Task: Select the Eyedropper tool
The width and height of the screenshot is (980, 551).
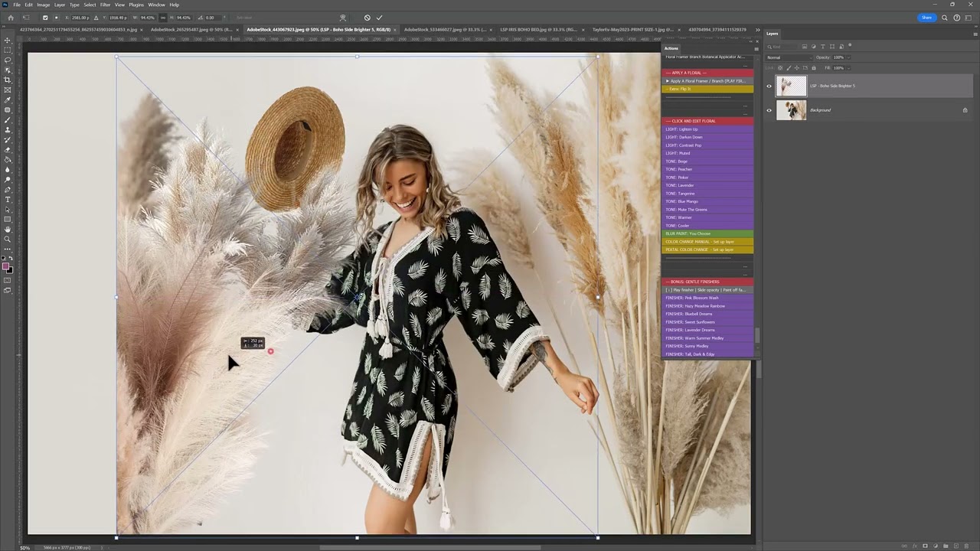Action: point(8,99)
